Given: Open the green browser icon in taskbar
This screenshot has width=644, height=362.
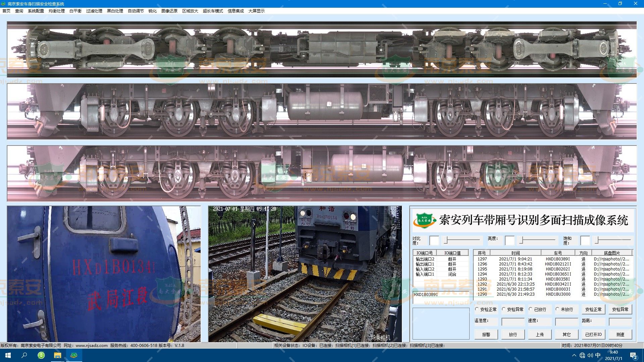Looking at the screenshot, I should (41, 355).
